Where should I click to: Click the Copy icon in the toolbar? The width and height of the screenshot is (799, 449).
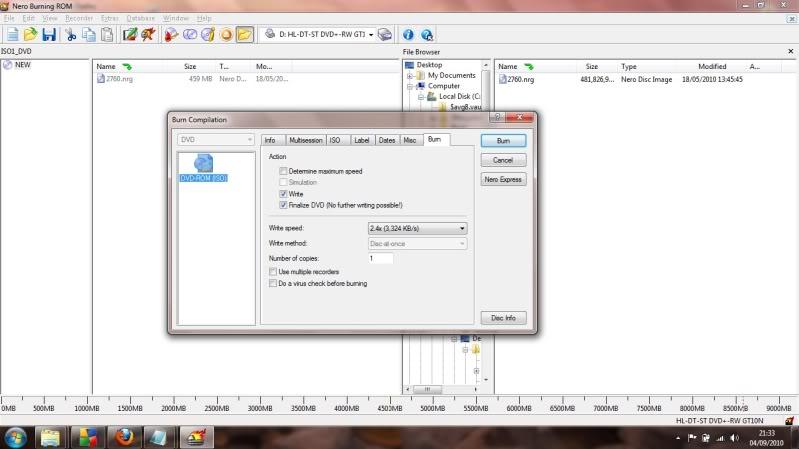pyautogui.click(x=89, y=35)
